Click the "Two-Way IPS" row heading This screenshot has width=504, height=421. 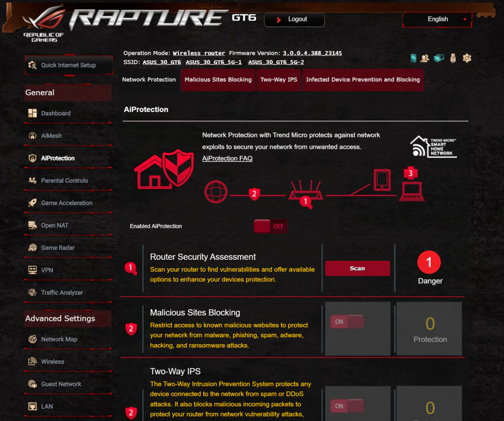pos(175,371)
